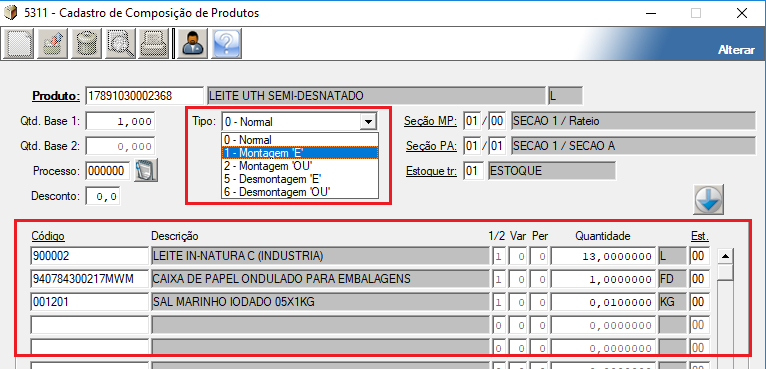Pick '2 - Montagem 'OU'' list entry
Screen dimensions: 766x369
[300, 166]
